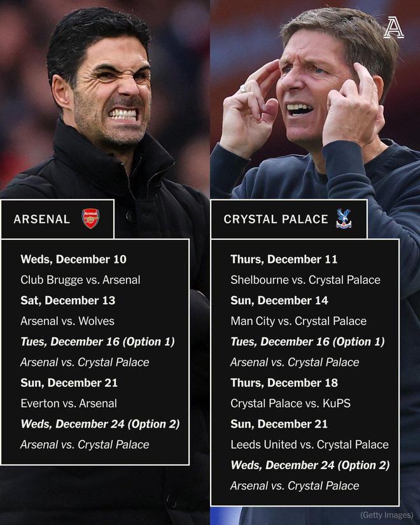The width and height of the screenshot is (420, 525).
Task: Open the Everton vs. Arsenal fixture
Action: pos(69,403)
